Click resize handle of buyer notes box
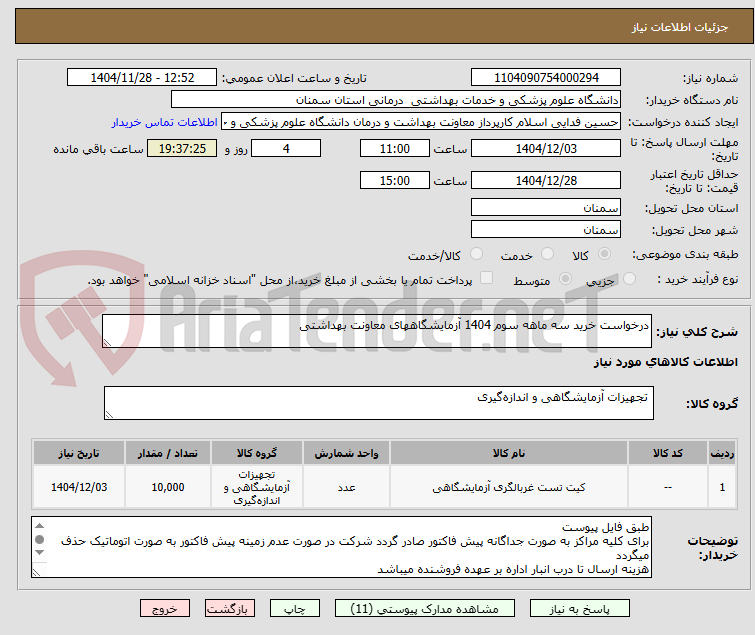This screenshot has height=635, width=755. click(x=37, y=572)
